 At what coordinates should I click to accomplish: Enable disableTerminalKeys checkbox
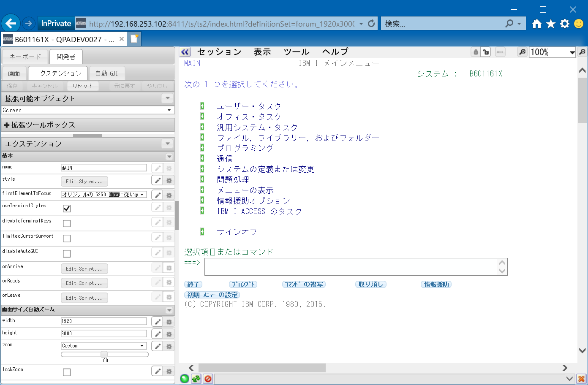click(x=67, y=223)
